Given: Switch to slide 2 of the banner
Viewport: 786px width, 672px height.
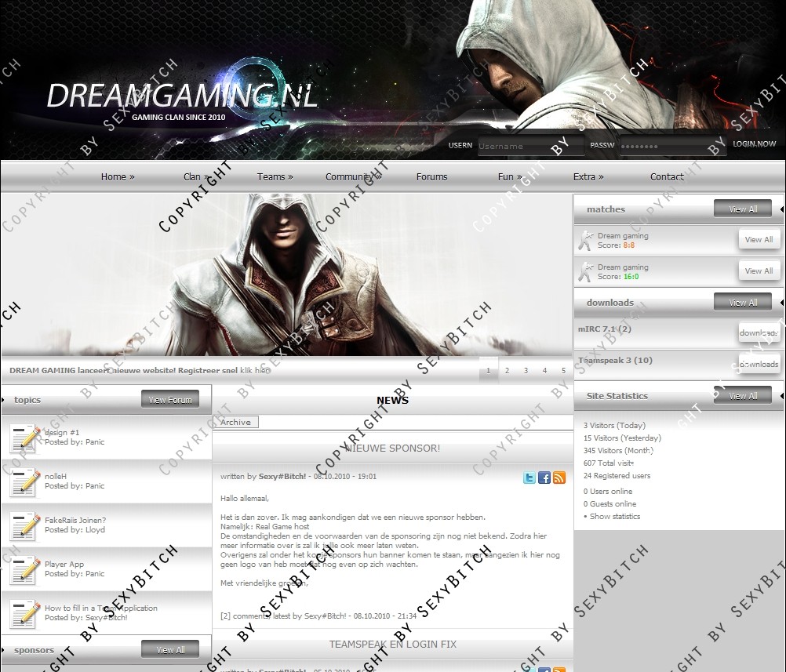Looking at the screenshot, I should pyautogui.click(x=508, y=370).
